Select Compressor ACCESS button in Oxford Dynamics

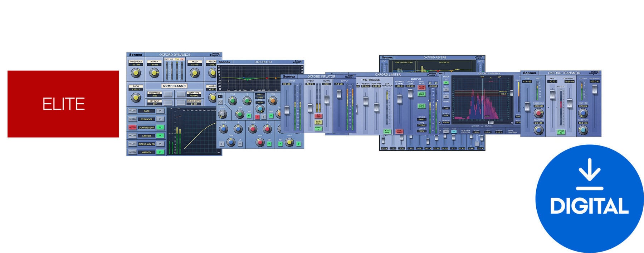click(x=132, y=127)
